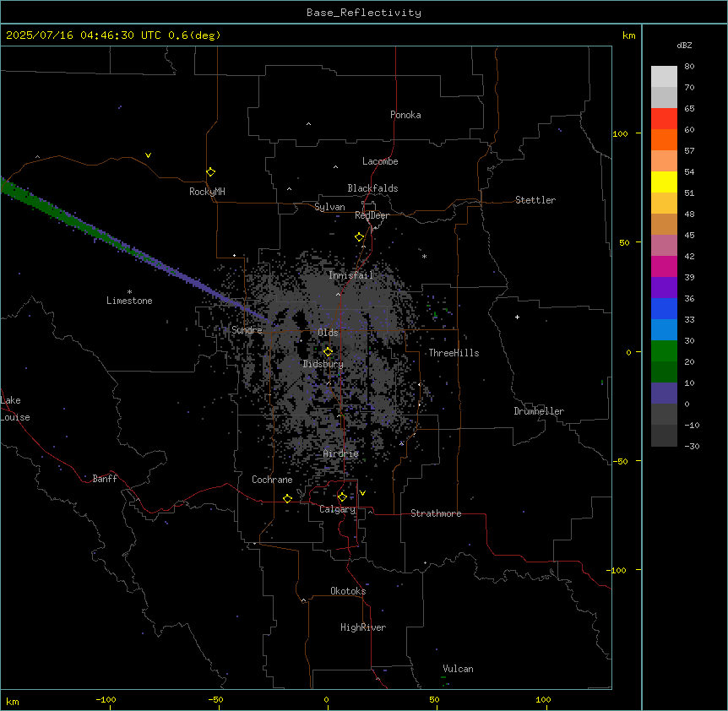728x711 pixels.
Task: Click the white asterisk above Limestone
Action: (129, 292)
